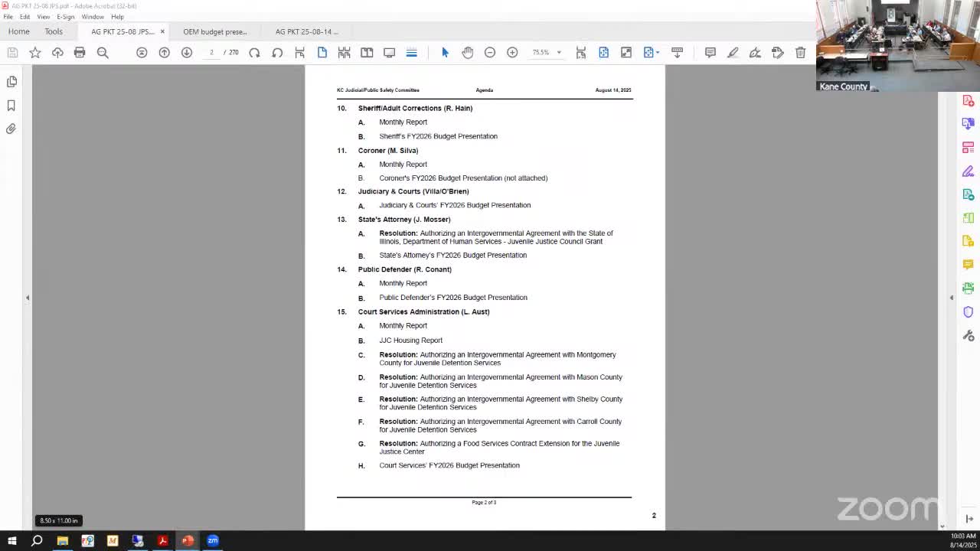This screenshot has height=551, width=980.
Task: Rotate the page counterclockwise
Action: (277, 52)
